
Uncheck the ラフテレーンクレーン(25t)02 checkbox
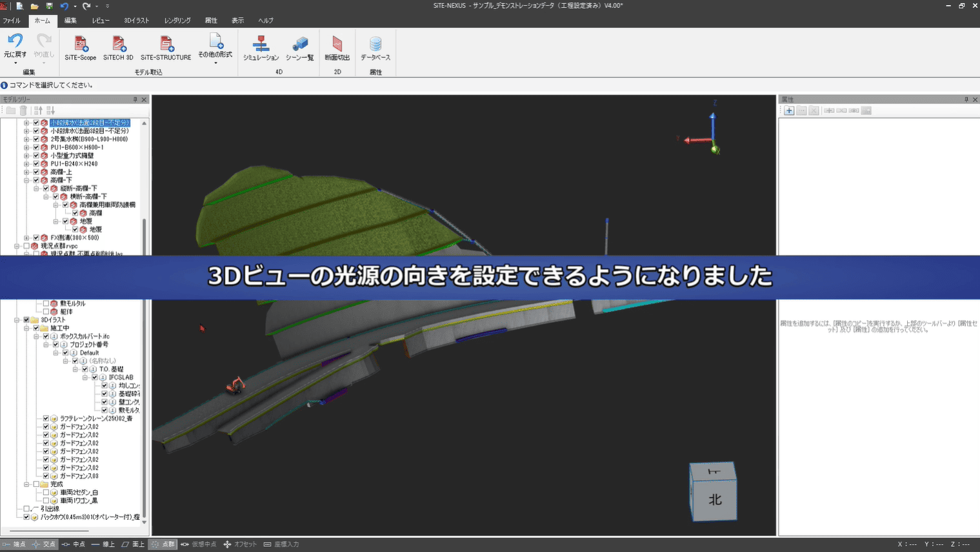(x=46, y=418)
